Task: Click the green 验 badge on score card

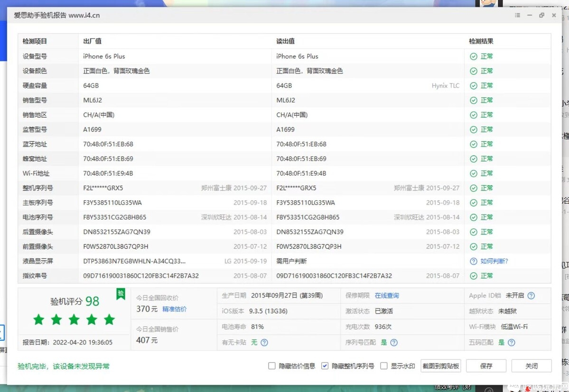Action: pos(121,294)
